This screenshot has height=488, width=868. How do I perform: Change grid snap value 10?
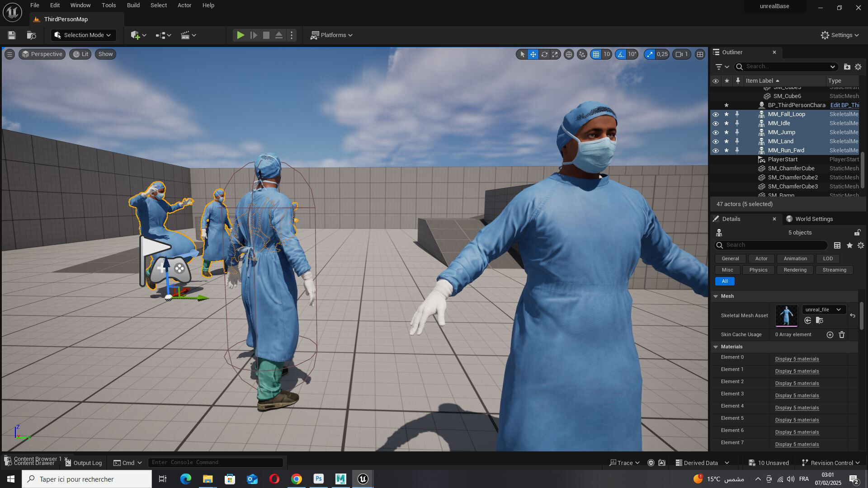tap(607, 54)
